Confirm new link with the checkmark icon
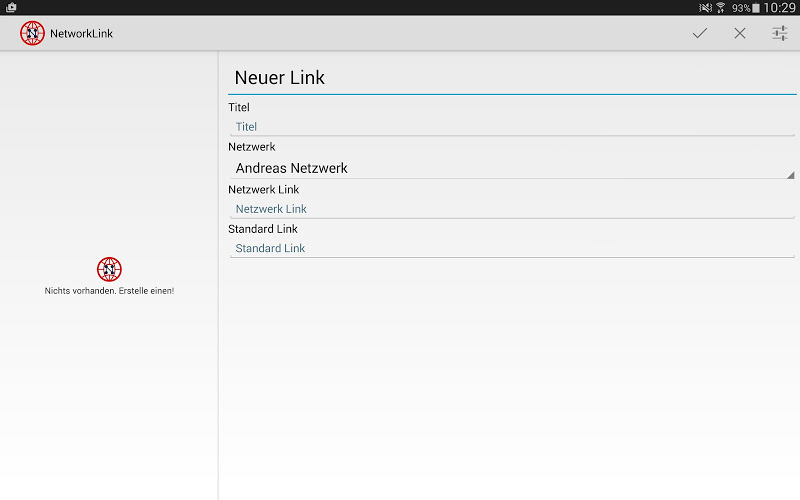The image size is (800, 500). (700, 33)
